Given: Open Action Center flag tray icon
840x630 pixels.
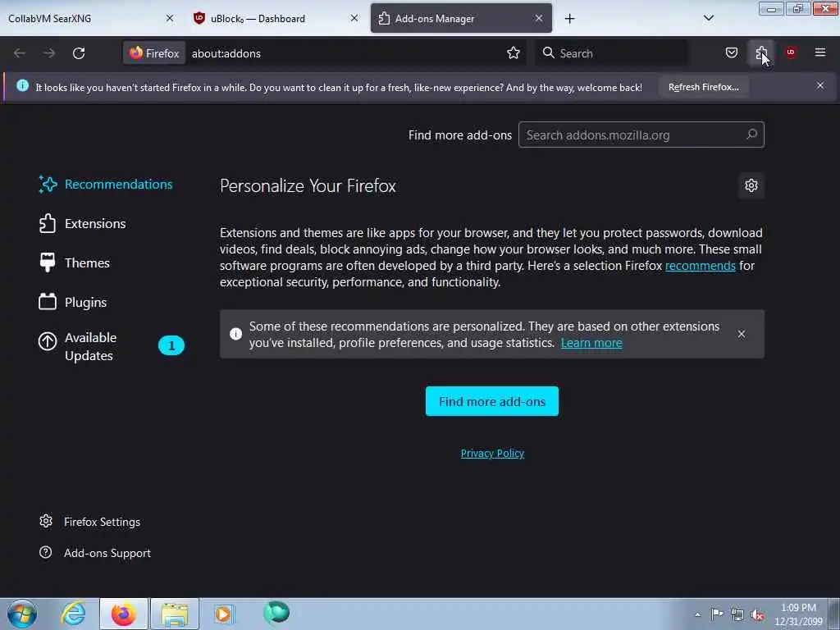Looking at the screenshot, I should (717, 614).
